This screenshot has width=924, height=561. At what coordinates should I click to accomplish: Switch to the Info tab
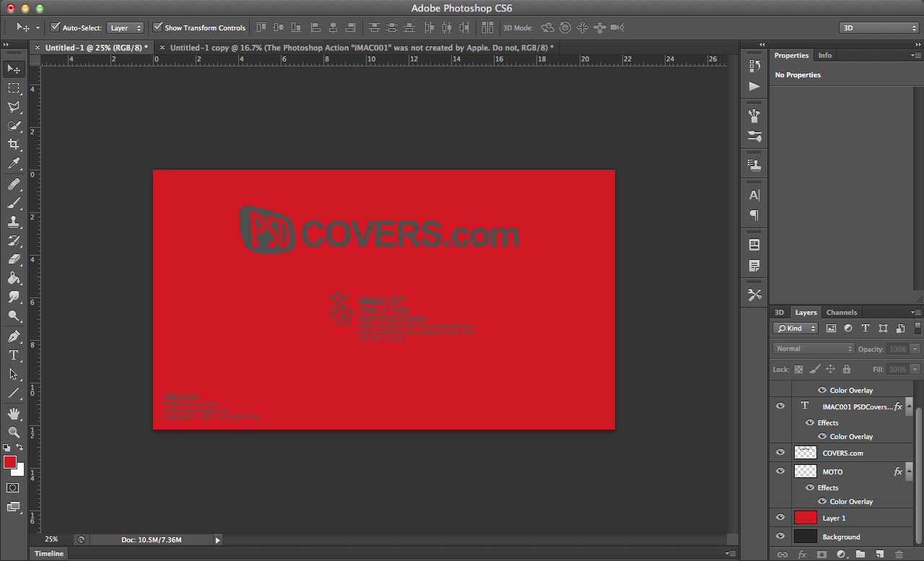point(825,56)
